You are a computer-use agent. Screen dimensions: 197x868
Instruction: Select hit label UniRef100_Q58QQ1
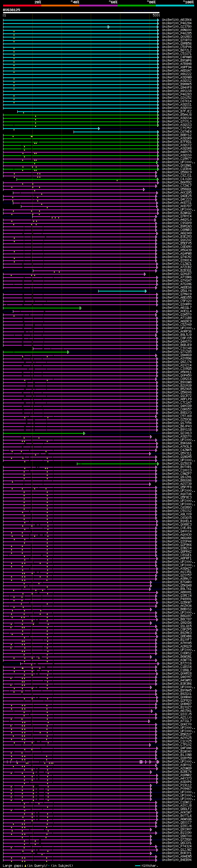(176, 189)
